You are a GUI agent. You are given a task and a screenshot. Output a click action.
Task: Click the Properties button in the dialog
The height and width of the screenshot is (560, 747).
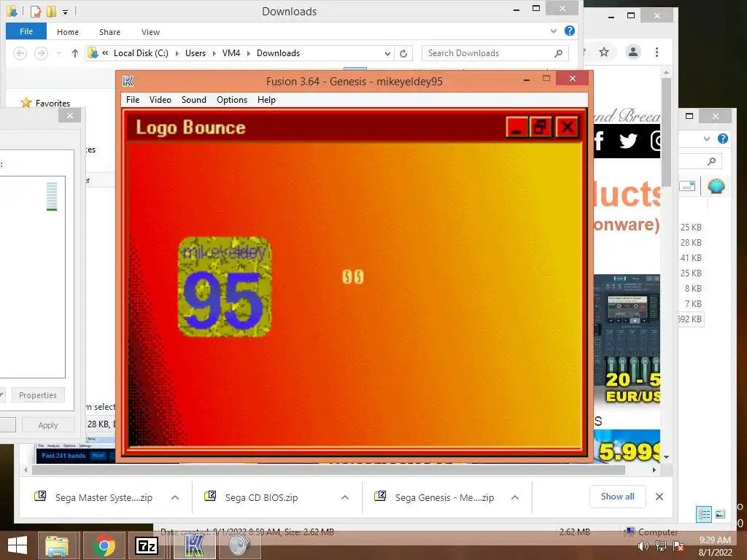[x=38, y=395]
